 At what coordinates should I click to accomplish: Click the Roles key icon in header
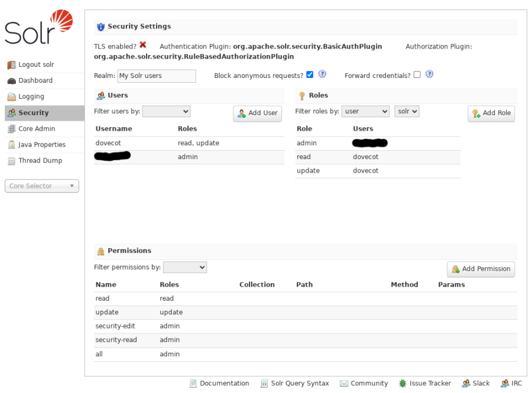click(x=302, y=96)
